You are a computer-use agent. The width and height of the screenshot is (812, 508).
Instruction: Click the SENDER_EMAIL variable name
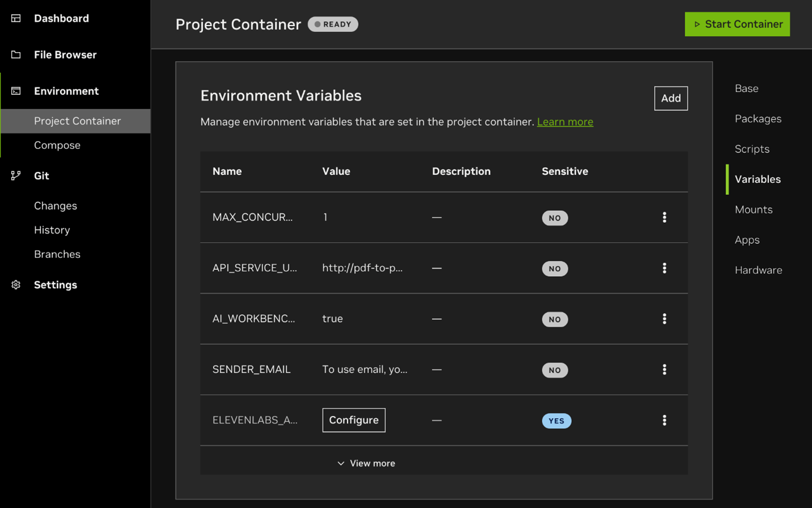tap(252, 369)
